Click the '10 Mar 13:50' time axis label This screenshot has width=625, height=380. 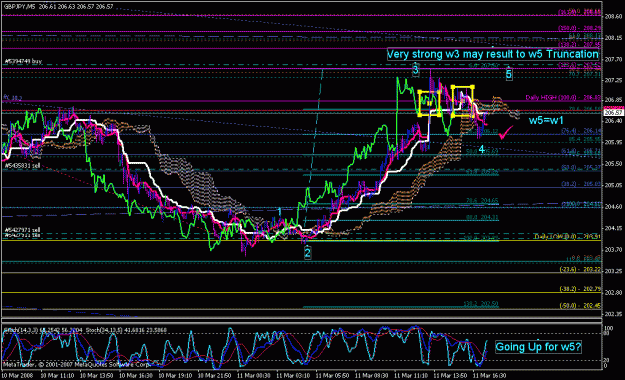[96, 376]
